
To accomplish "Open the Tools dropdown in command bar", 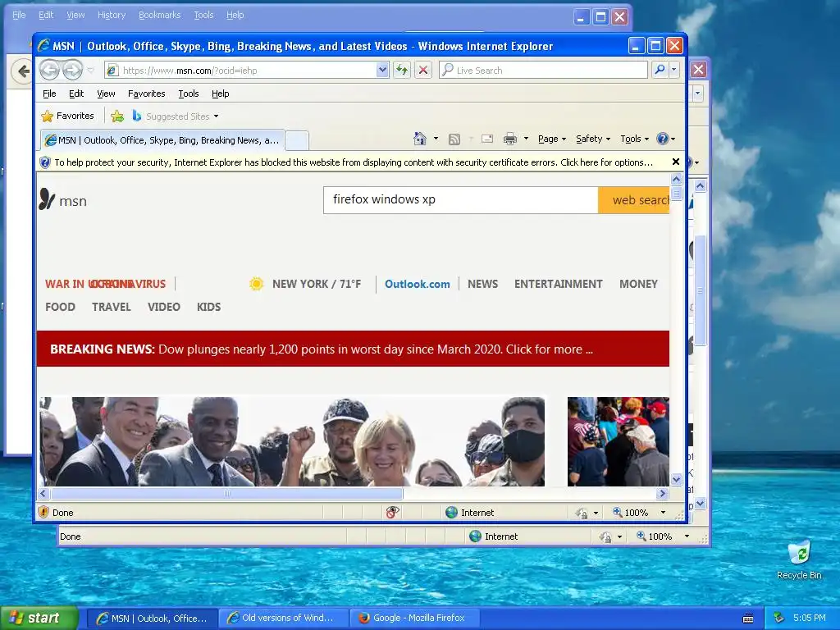I will point(635,139).
